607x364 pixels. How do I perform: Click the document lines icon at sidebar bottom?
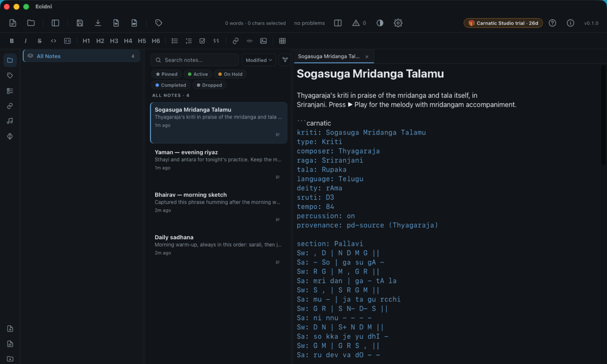coord(10,344)
